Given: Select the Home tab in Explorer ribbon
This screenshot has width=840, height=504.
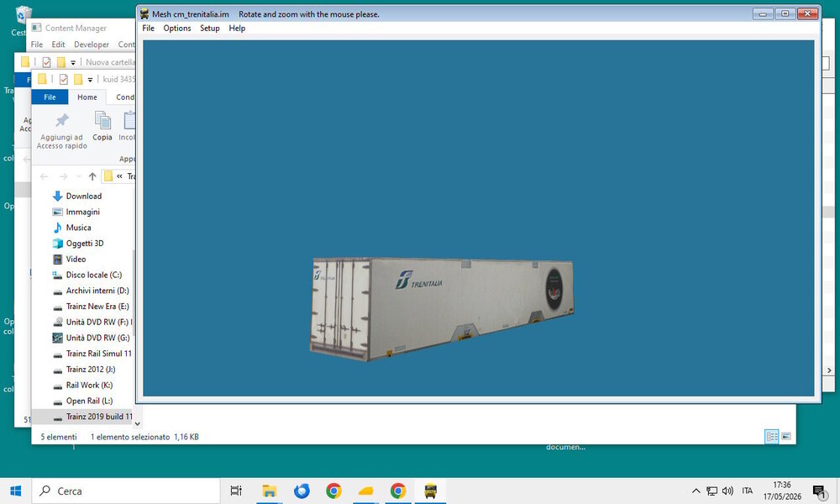Looking at the screenshot, I should click(87, 97).
